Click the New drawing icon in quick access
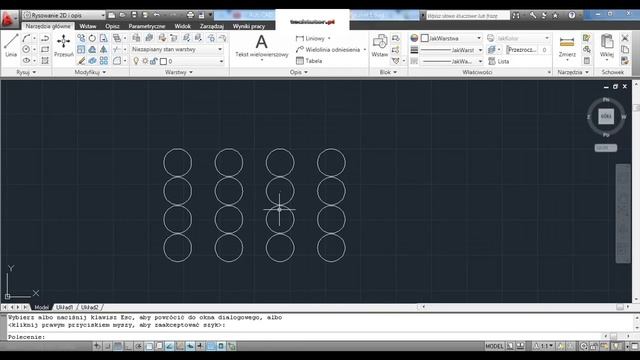Screen dimensions: 640x360 pos(111,15)
